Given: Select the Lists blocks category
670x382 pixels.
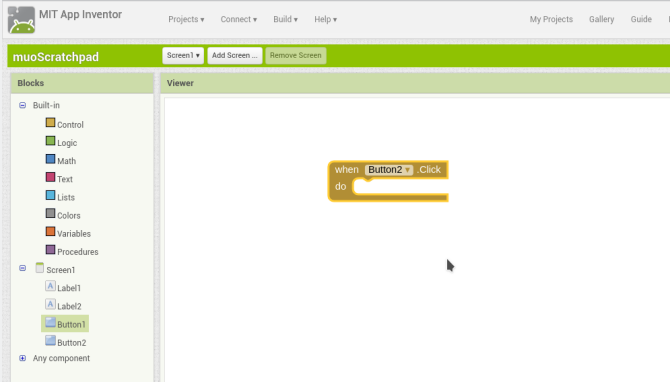Looking at the screenshot, I should pyautogui.click(x=60, y=197).
